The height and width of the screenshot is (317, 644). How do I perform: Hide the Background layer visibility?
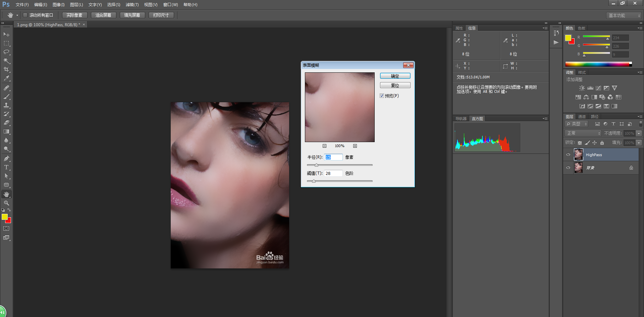click(568, 168)
